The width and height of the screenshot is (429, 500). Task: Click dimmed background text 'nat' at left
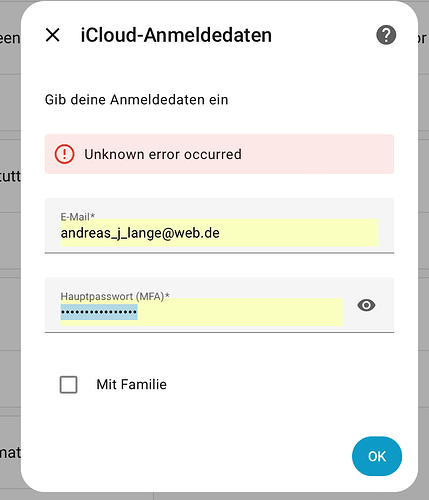pyautogui.click(x=10, y=453)
